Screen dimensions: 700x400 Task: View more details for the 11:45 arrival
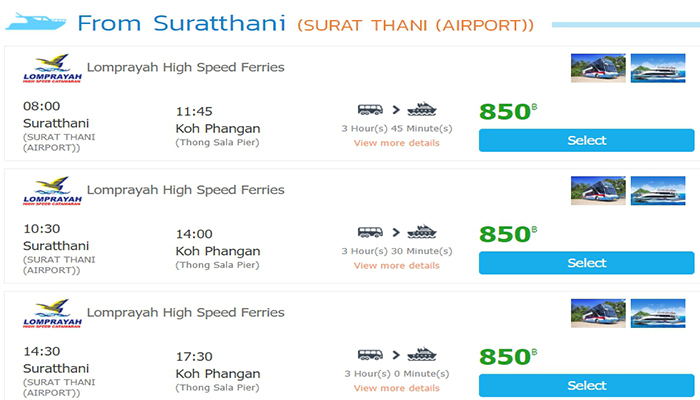[396, 143]
